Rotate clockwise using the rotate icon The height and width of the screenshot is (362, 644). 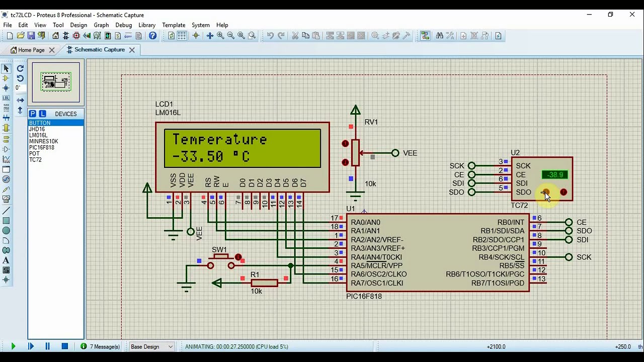20,68
